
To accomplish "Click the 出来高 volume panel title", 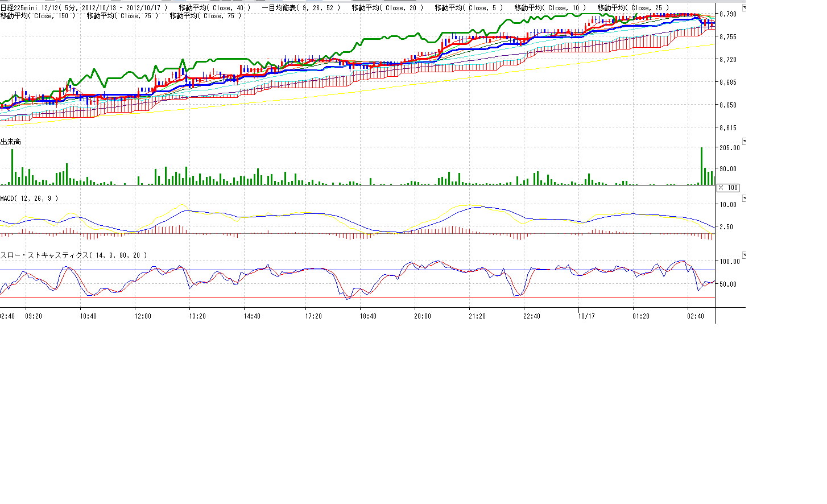I will click(x=11, y=141).
